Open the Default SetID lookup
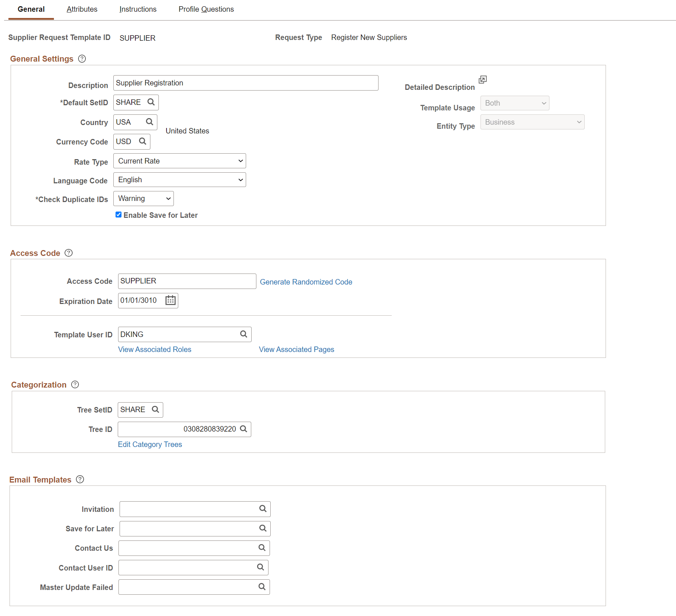Viewport: 676px width, 616px height. click(151, 102)
